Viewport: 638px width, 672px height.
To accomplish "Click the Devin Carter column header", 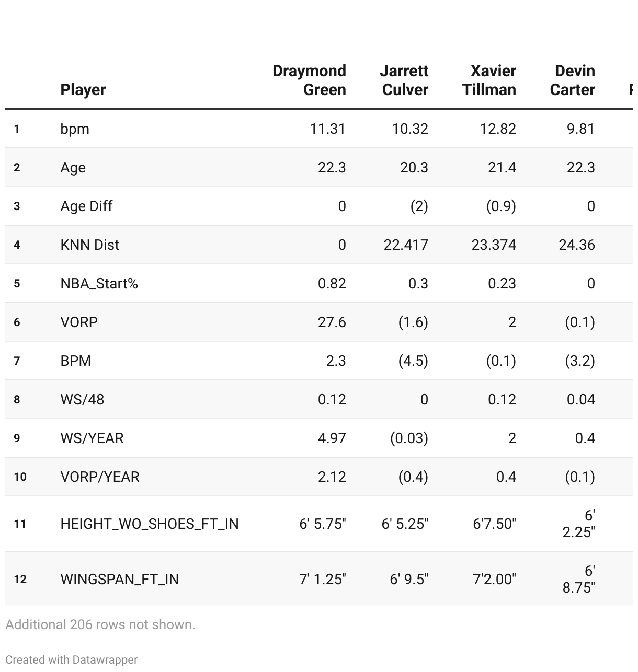I will (x=572, y=80).
